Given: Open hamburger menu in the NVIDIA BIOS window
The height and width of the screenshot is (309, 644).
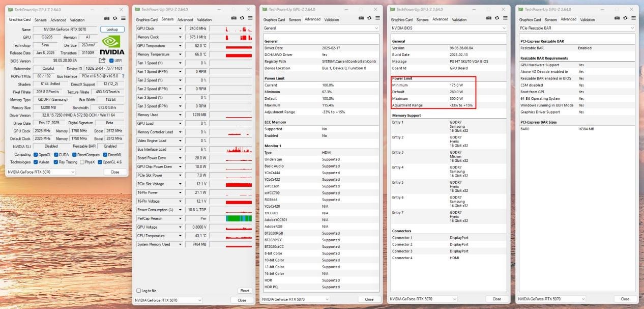Looking at the screenshot, I should (504, 19).
